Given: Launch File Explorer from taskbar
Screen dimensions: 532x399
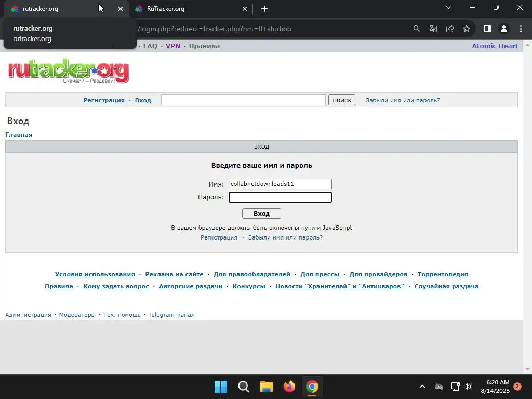Looking at the screenshot, I should [x=267, y=387].
